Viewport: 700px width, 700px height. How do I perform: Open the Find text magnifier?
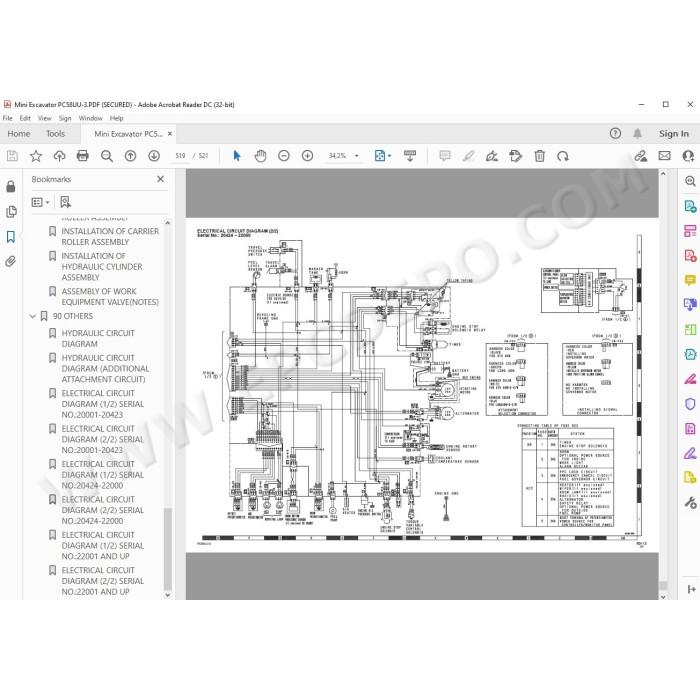point(107,156)
